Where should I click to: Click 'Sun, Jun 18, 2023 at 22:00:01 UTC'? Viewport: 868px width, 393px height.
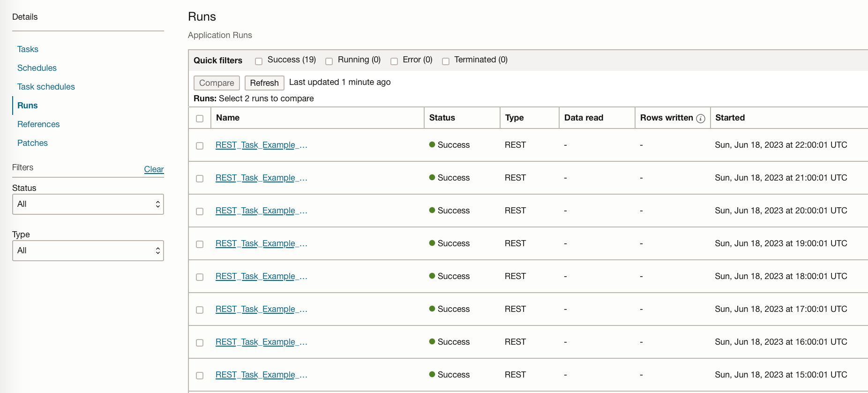tap(781, 145)
